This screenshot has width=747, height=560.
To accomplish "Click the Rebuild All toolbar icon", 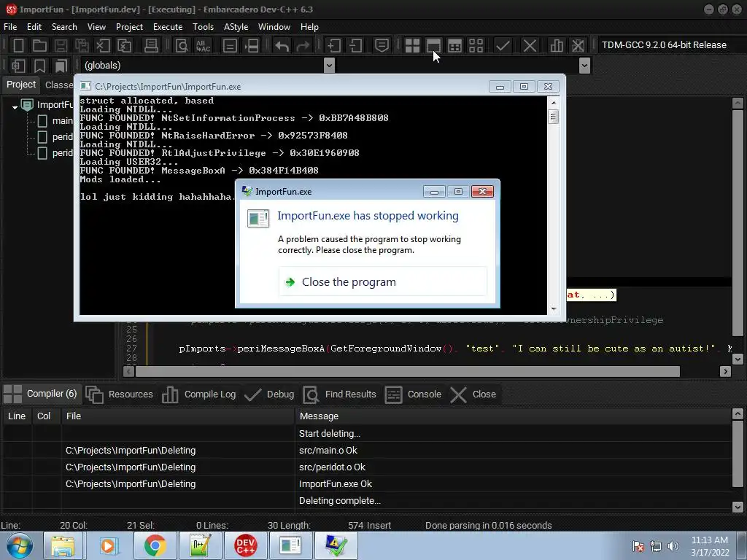I will (x=476, y=46).
